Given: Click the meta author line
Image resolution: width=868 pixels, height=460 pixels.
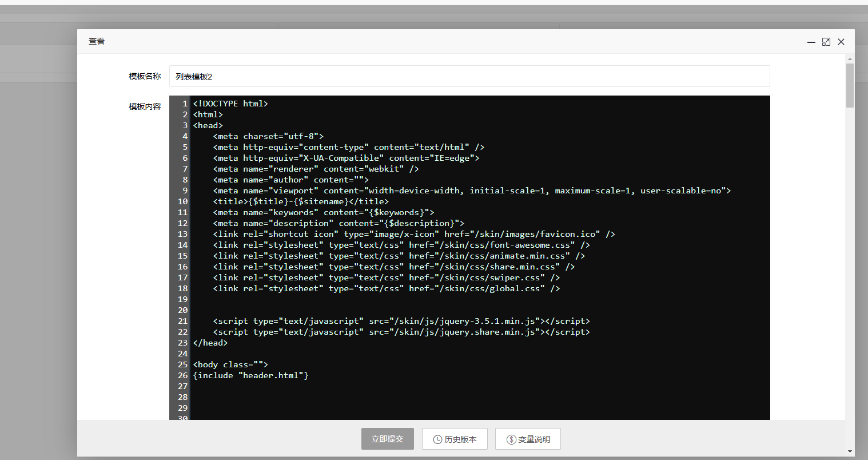Looking at the screenshot, I should coord(291,180).
